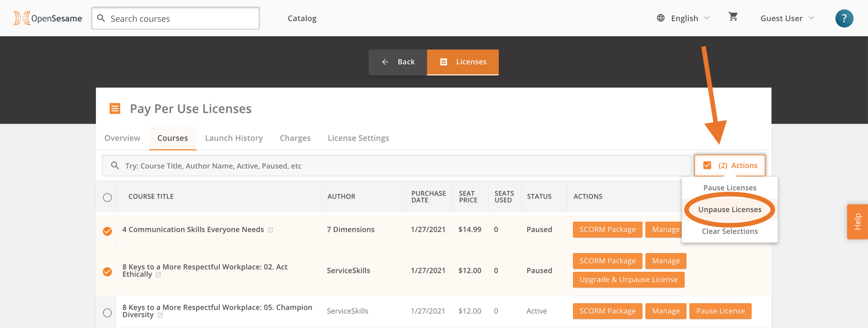Uncheck 4 Communication Skills Everyone Needs row
The image size is (868, 328).
(107, 231)
